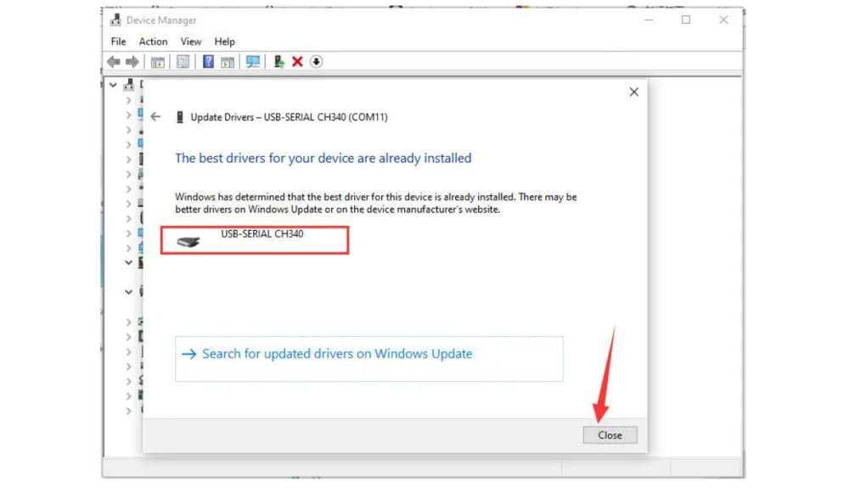Open the File menu
Screen dimensions: 849x504
(x=118, y=42)
